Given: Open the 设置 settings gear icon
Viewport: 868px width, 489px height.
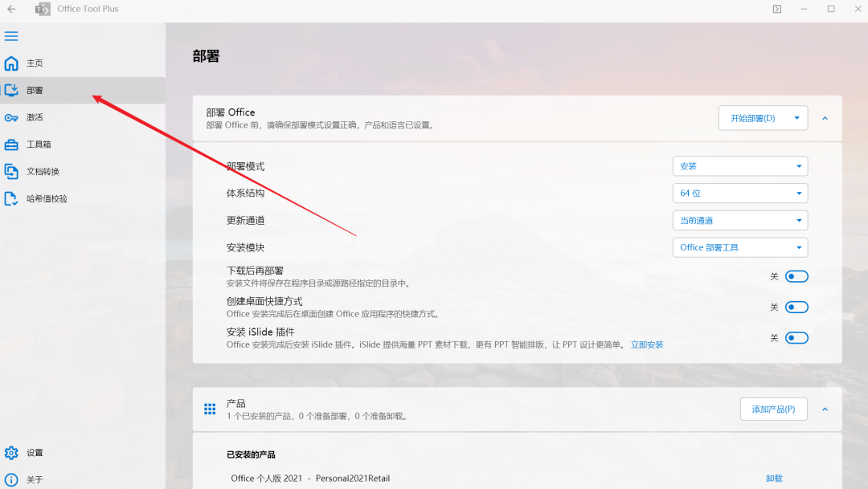Looking at the screenshot, I should tap(11, 452).
